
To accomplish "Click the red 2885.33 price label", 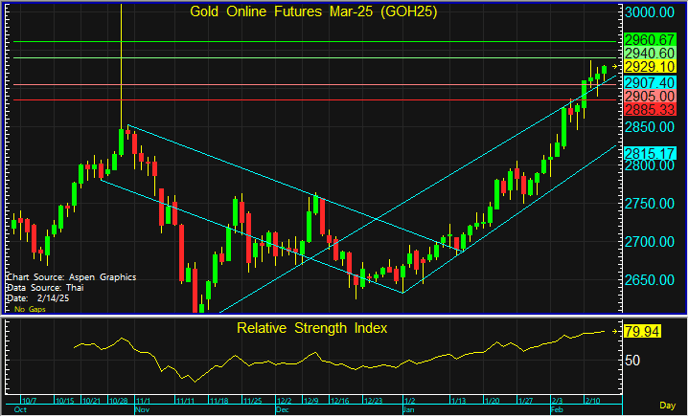I will (x=650, y=109).
